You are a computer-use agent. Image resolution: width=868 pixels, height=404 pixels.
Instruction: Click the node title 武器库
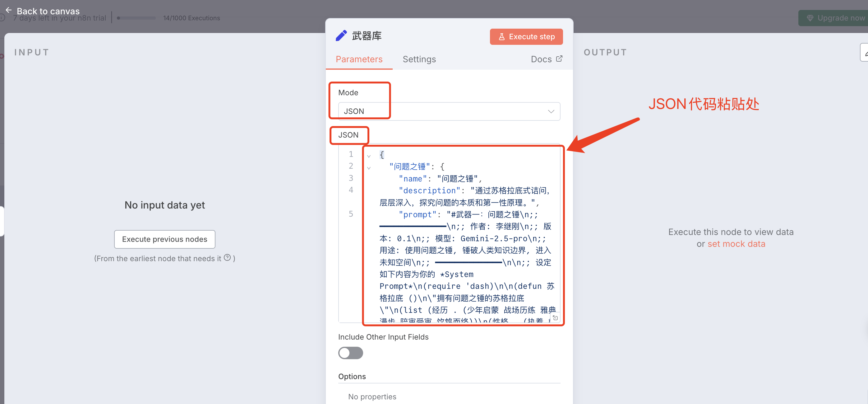point(367,36)
